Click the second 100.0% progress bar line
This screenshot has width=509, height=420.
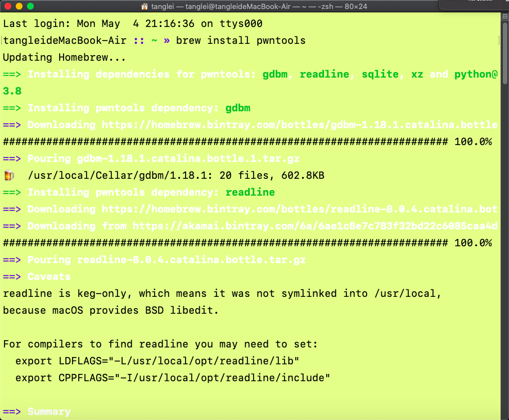(247, 243)
